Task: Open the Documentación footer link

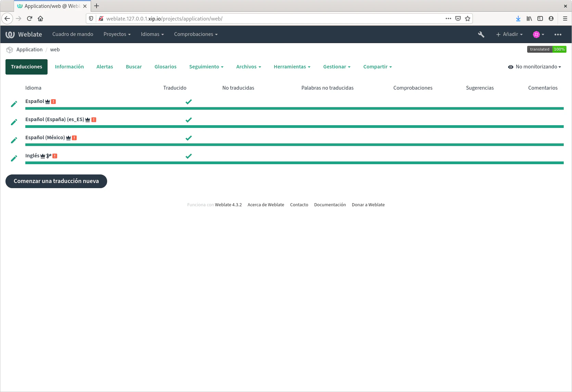Action: pyautogui.click(x=330, y=205)
